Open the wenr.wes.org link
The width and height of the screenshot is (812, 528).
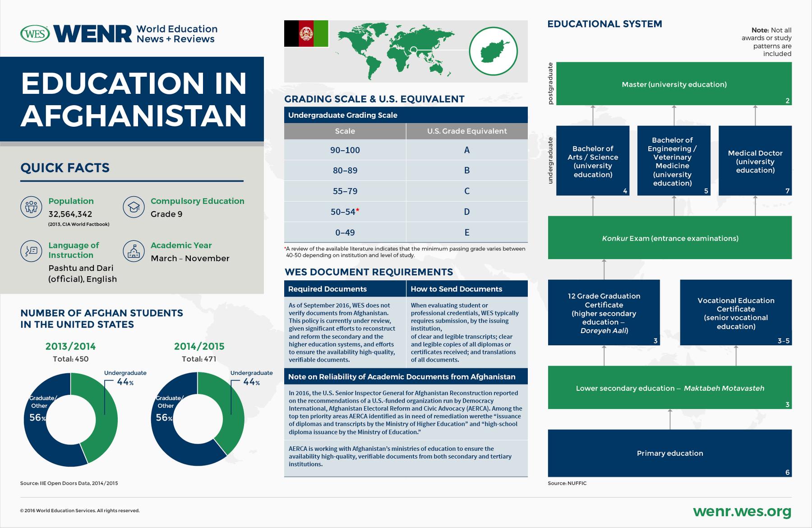(x=742, y=511)
